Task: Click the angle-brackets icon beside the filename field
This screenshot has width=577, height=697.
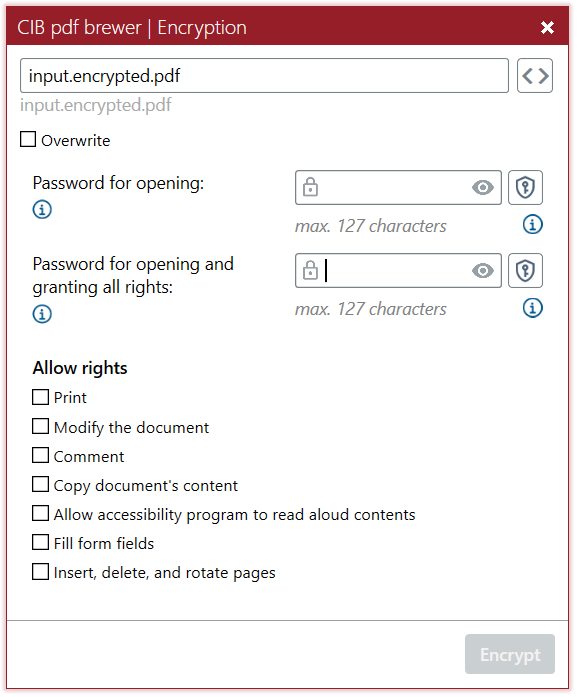Action: [535, 76]
